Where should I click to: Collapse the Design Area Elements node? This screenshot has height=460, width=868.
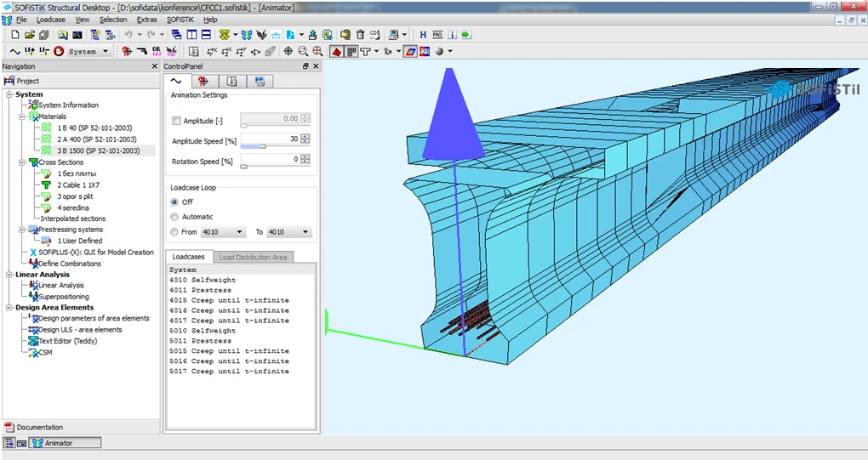[x=9, y=308]
